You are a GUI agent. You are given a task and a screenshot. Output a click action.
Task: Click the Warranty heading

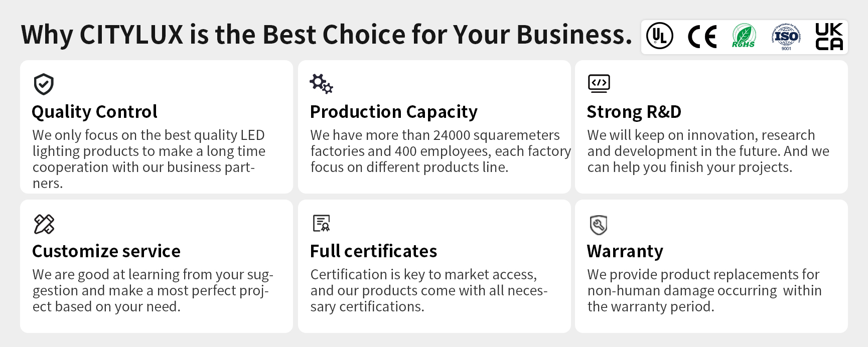click(x=625, y=251)
